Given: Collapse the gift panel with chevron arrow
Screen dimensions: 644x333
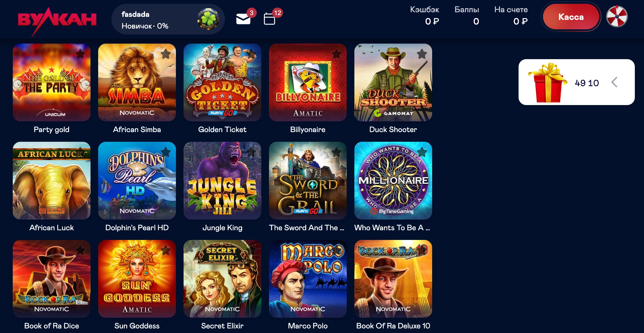Looking at the screenshot, I should click(x=614, y=82).
